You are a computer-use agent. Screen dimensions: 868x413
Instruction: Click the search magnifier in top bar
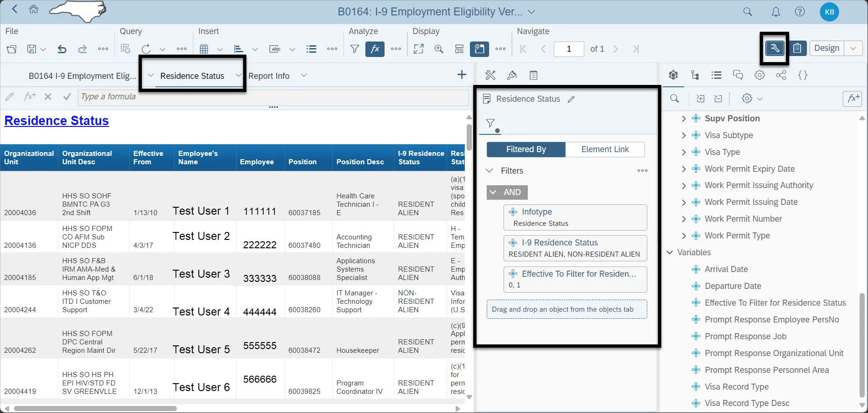[748, 12]
